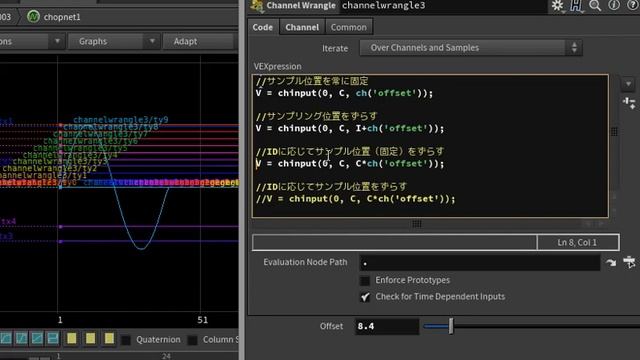This screenshot has height=360, width=640.
Task: Click the grip handle right of the code editor
Action: (614, 131)
